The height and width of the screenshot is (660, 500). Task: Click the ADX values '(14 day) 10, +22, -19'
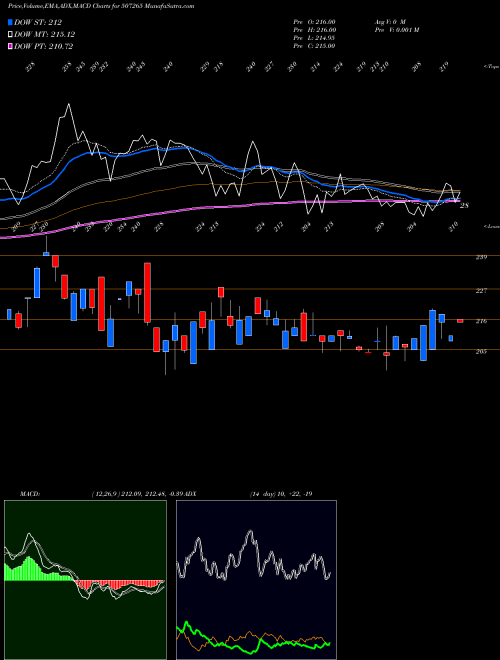[281, 494]
